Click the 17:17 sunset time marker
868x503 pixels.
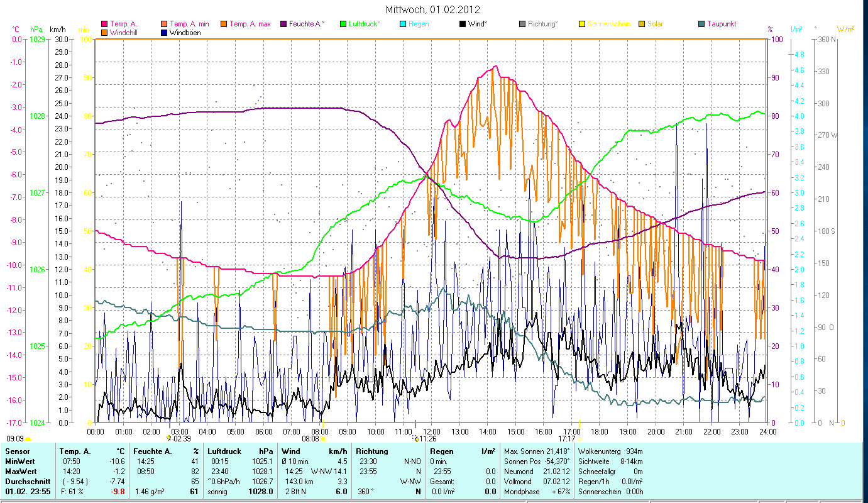point(567,439)
